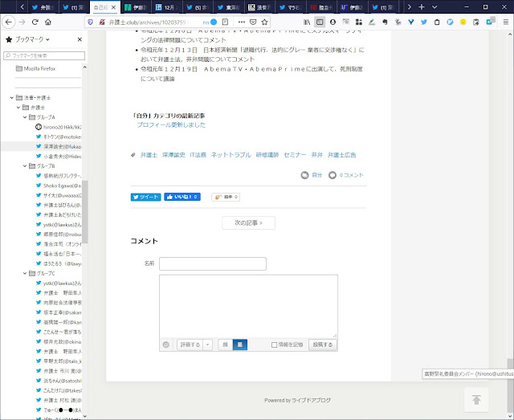Click the blue Twitter toolbar extension icon

click(x=424, y=22)
